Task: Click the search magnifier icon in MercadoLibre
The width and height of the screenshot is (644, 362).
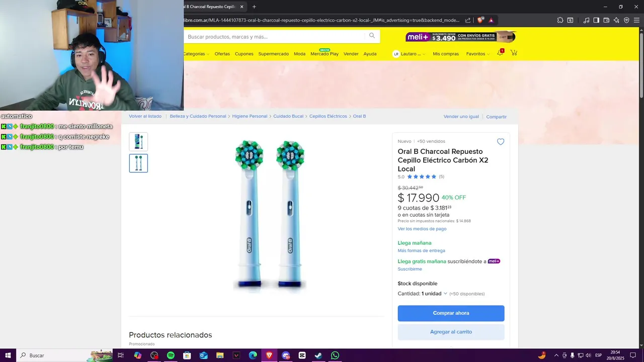Action: [372, 36]
